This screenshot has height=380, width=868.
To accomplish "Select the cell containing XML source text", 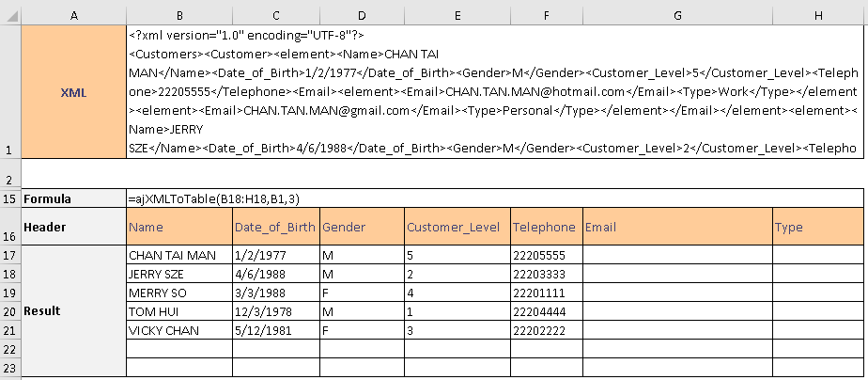I will (x=494, y=91).
